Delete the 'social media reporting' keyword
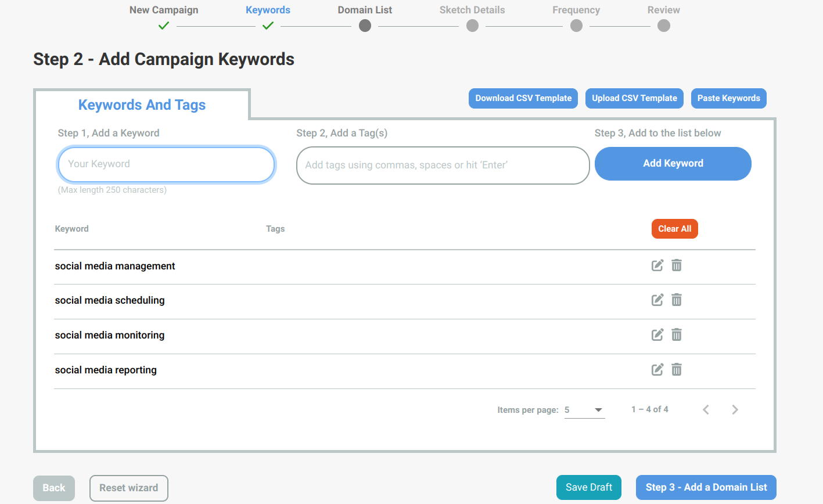 [x=677, y=370]
